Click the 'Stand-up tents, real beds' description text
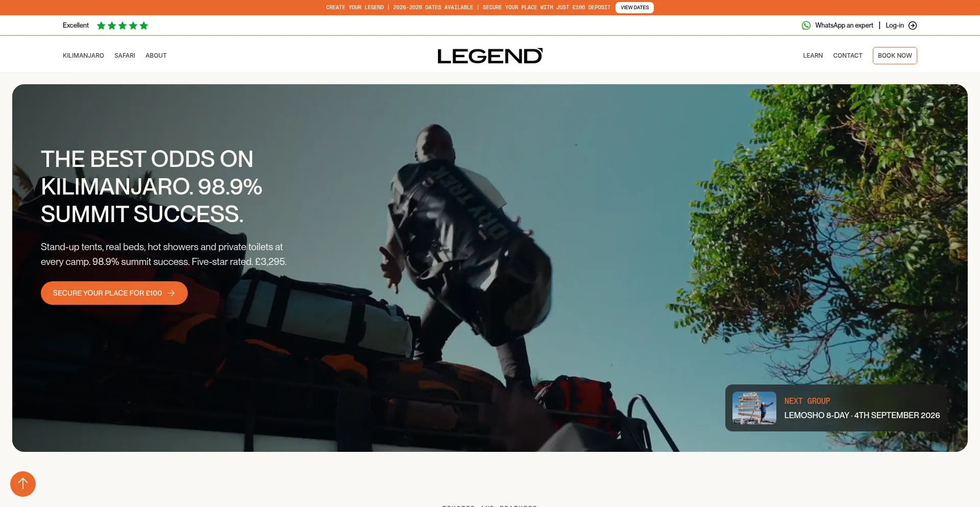980x507 pixels. pos(164,254)
